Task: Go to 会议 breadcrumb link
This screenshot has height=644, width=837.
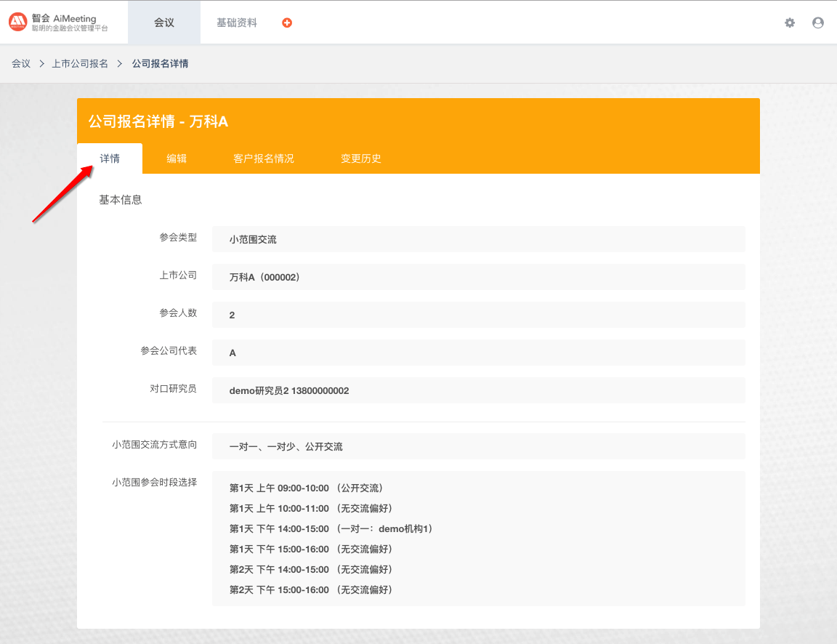Action: (21, 63)
